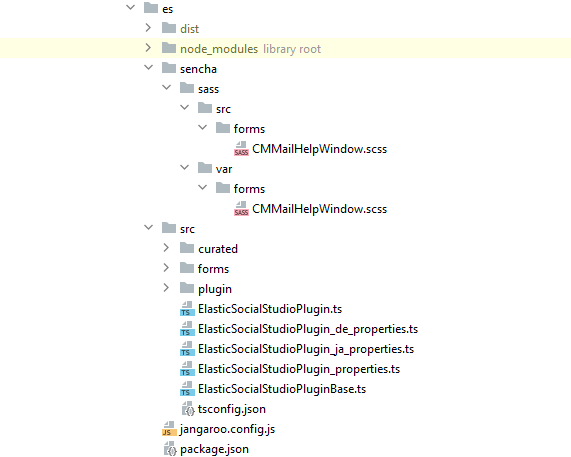This screenshot has width=571, height=457.
Task: Select forms label under sass/src
Action: tap(249, 129)
